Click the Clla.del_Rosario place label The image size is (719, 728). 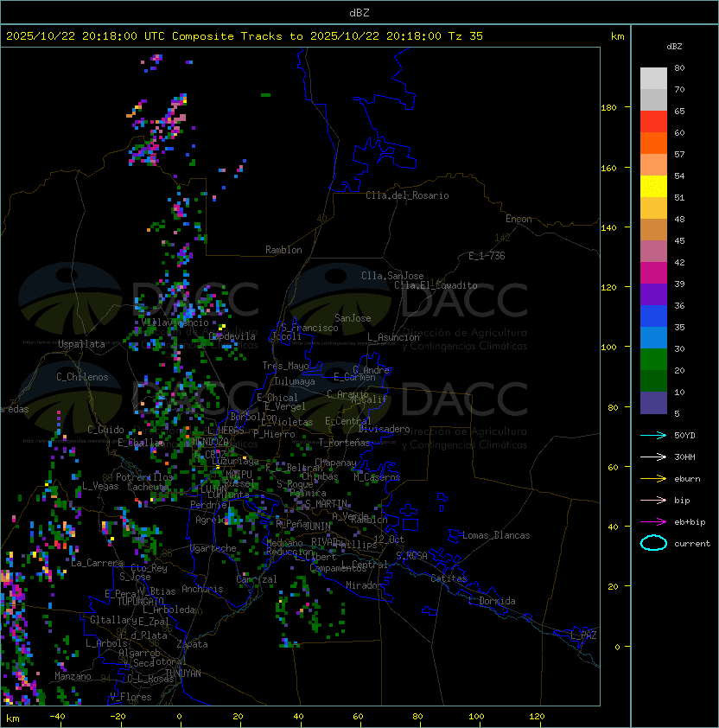407,195
